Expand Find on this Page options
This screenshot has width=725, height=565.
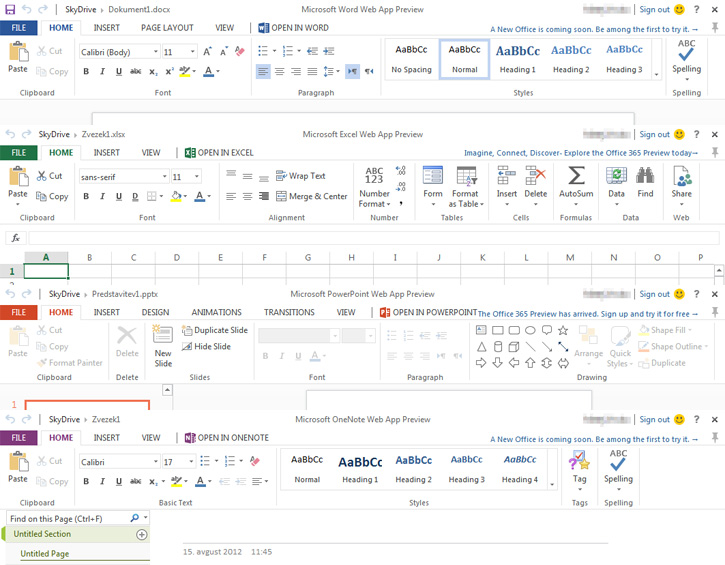click(x=146, y=519)
